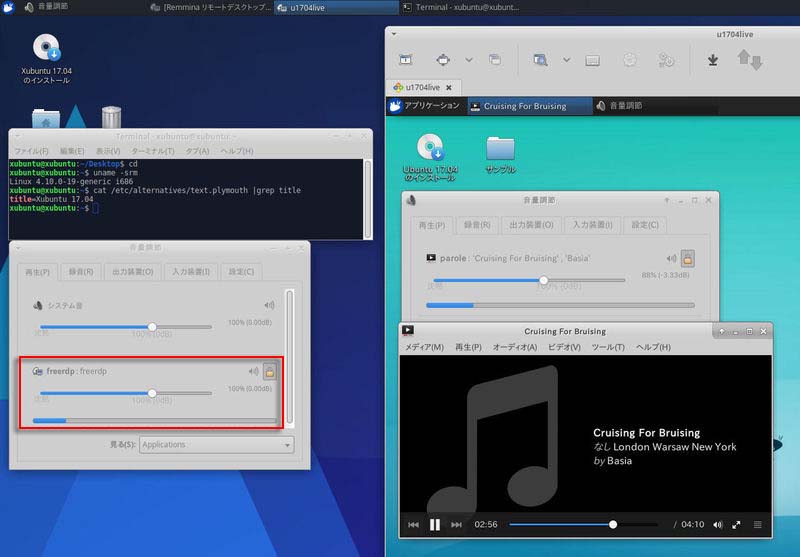Toggle freerdp channel lock button

pyautogui.click(x=269, y=371)
